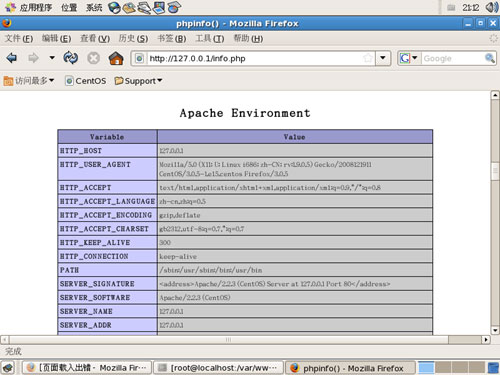Click the Stop loading icon
Image resolution: width=500 pixels, height=375 pixels.
point(93,58)
